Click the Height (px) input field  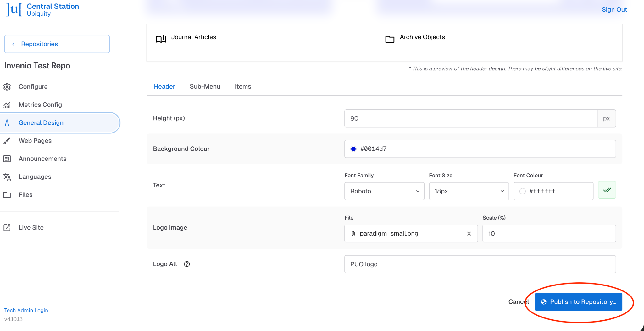(x=470, y=118)
